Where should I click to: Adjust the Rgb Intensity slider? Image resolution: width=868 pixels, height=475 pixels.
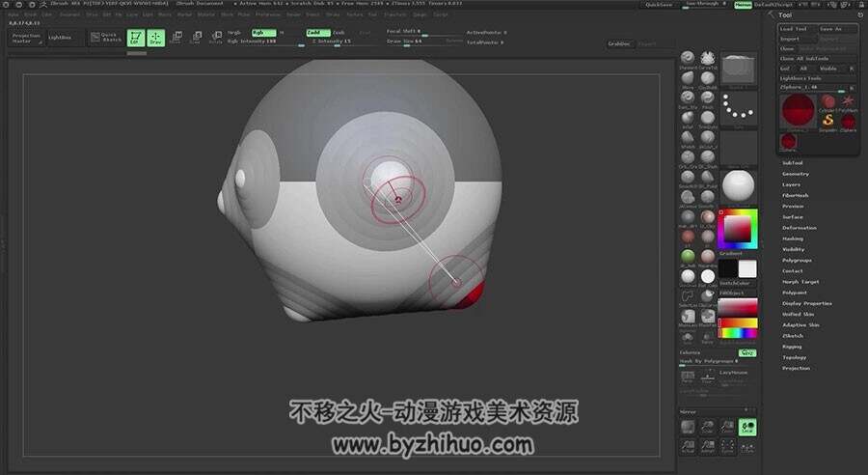click(x=265, y=42)
